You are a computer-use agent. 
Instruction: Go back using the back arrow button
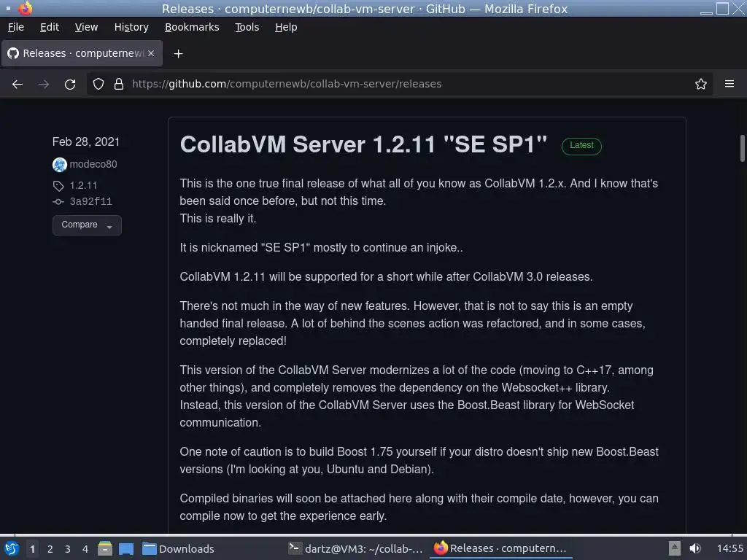18,85
